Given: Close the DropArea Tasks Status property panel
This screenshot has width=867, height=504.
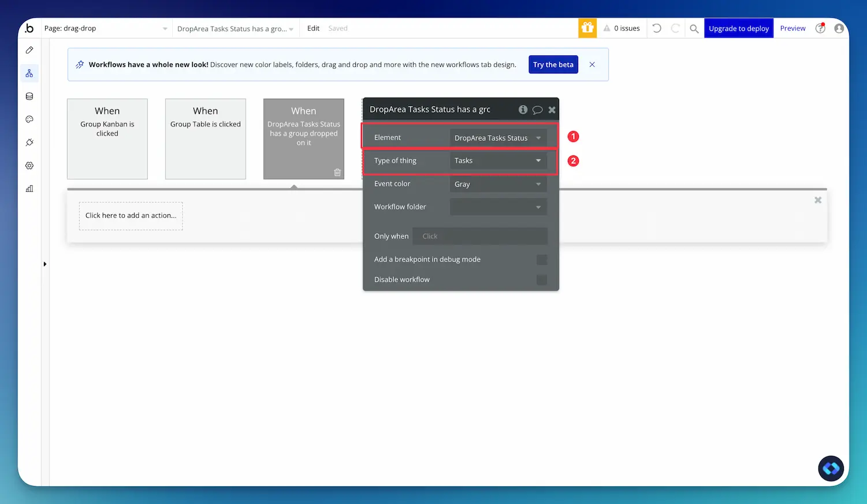Looking at the screenshot, I should 552,110.
